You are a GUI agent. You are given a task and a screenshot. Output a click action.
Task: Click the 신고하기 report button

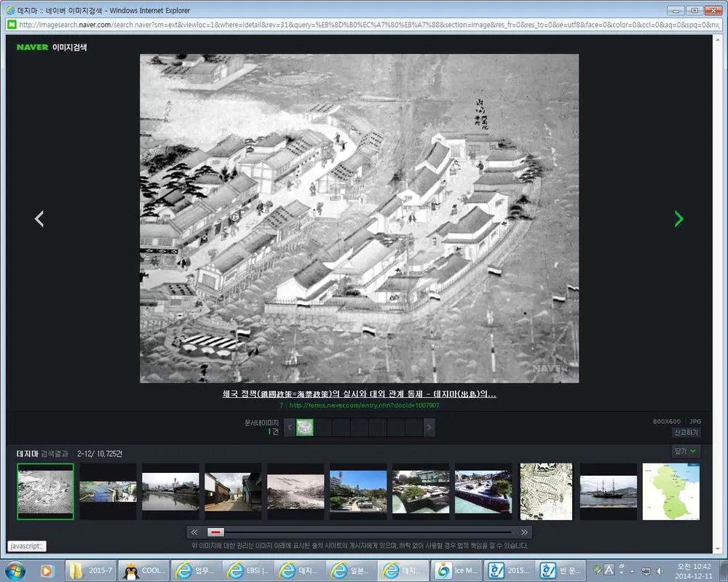(x=686, y=433)
